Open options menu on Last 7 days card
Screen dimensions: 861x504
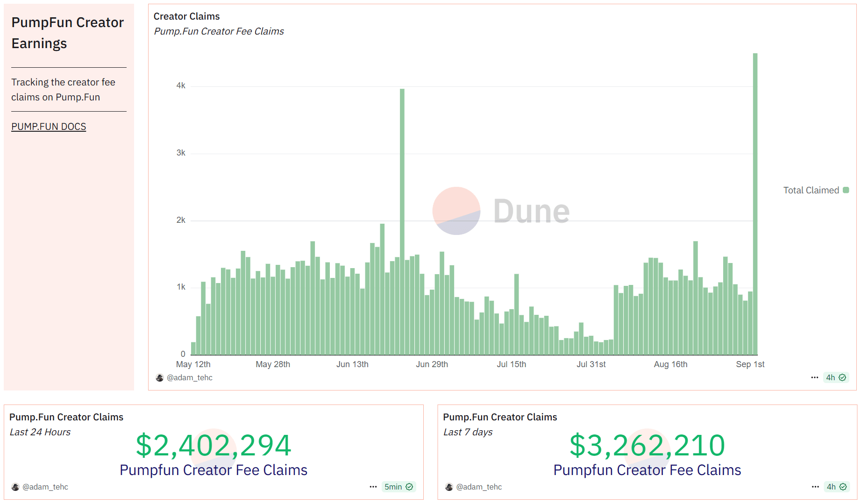(x=816, y=487)
